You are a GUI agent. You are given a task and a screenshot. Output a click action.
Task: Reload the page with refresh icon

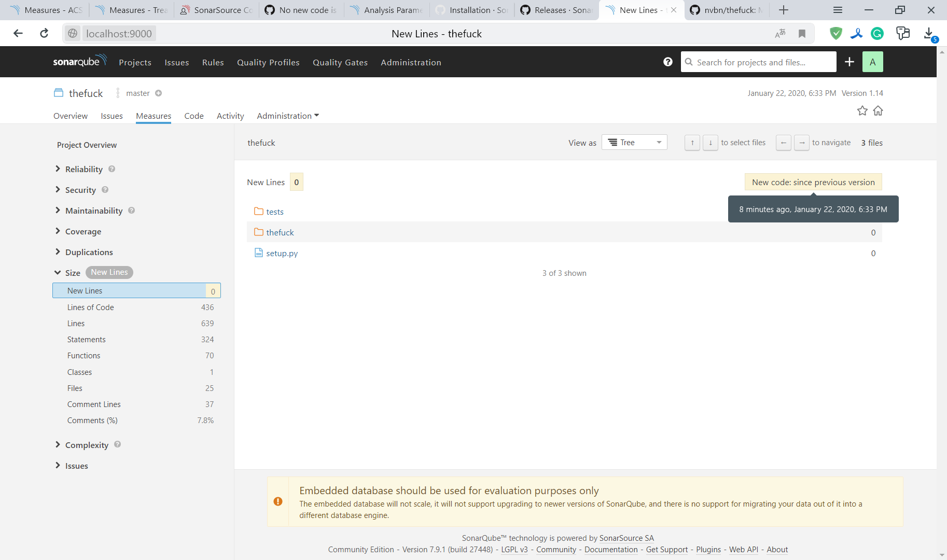point(44,34)
